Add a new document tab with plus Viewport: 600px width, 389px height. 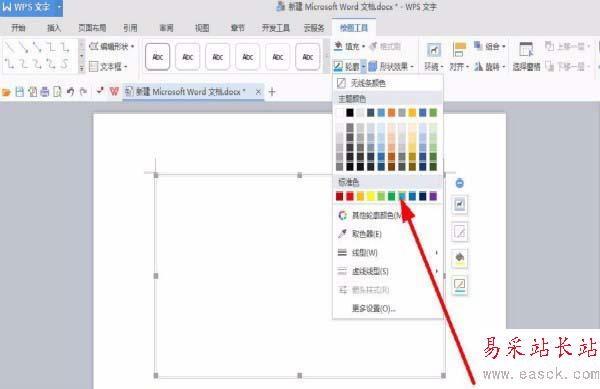[272, 92]
